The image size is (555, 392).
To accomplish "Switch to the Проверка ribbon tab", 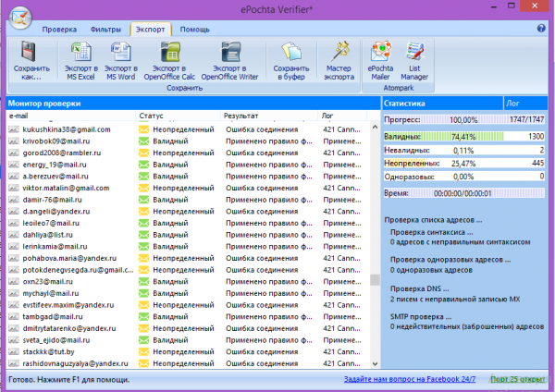I will 60,30.
